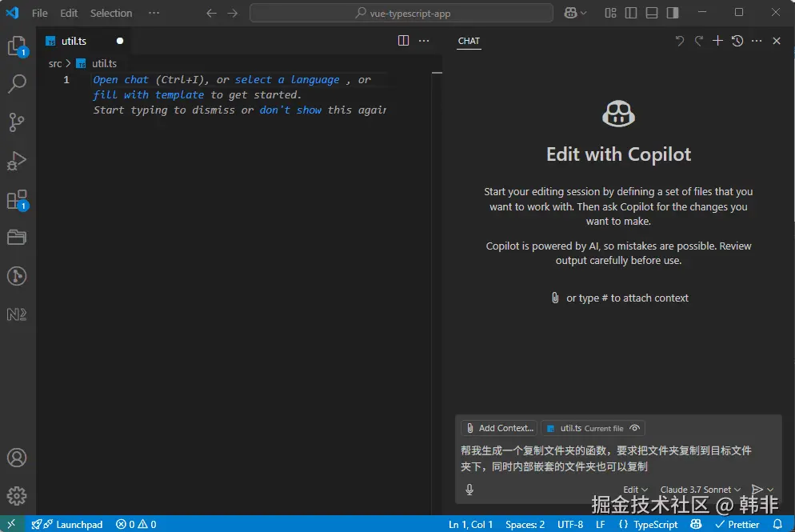Click the vue-typescript-app command center search
Image resolution: width=795 pixels, height=532 pixels.
401,13
